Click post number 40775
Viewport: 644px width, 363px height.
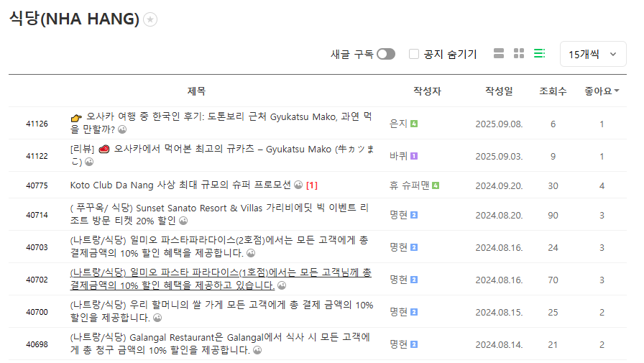pos(37,185)
